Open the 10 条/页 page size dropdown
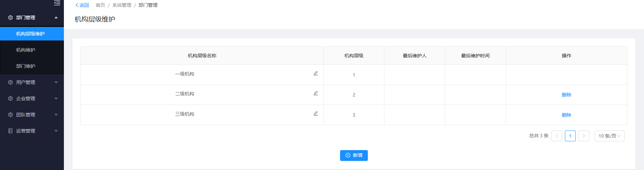Screen dimensions: 644x170 click(x=609, y=136)
